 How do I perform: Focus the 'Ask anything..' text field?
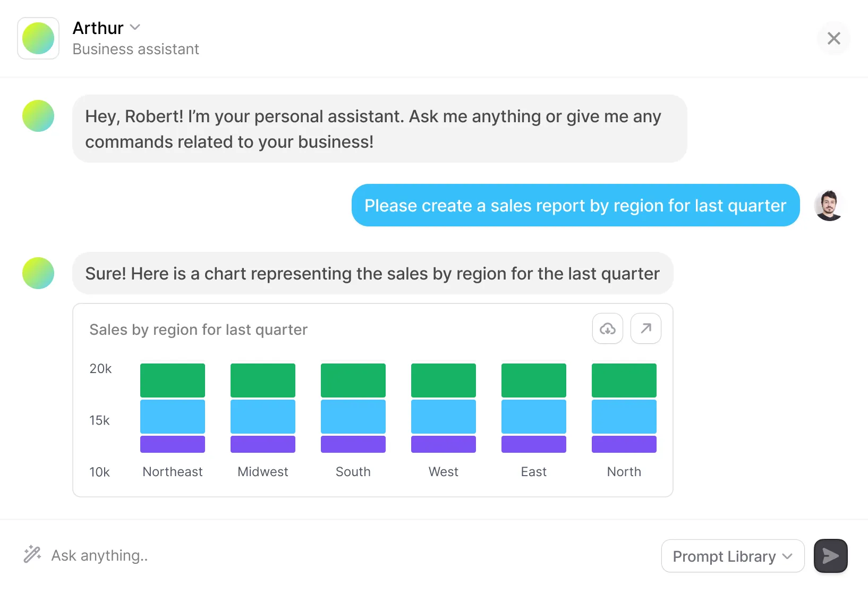point(319,555)
